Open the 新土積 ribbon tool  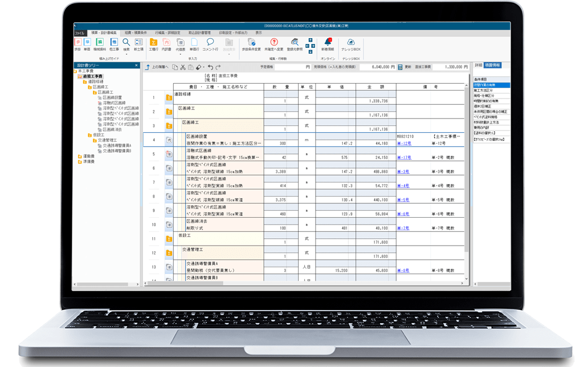(139, 44)
